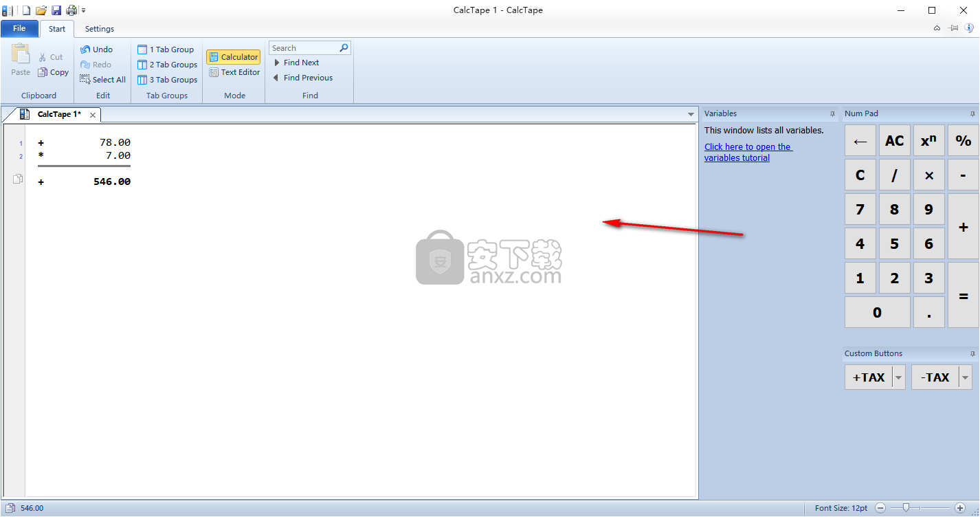Click the minus key on Num Pad
Image resolution: width=980 pixels, height=517 pixels.
[963, 175]
